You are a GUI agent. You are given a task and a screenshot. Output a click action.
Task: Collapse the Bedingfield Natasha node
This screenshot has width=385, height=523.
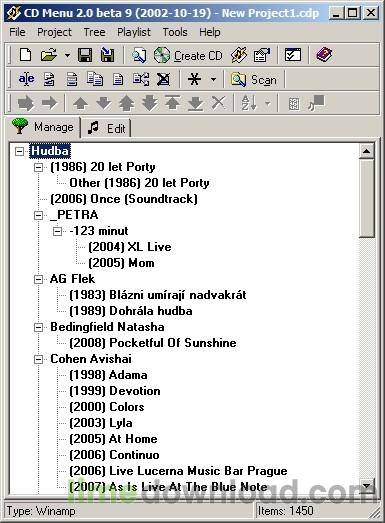pos(39,328)
